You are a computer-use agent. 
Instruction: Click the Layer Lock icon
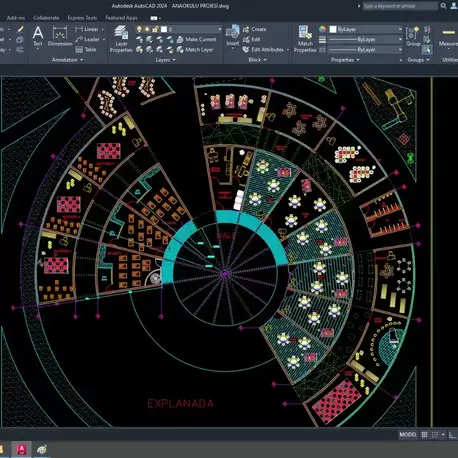point(170,39)
